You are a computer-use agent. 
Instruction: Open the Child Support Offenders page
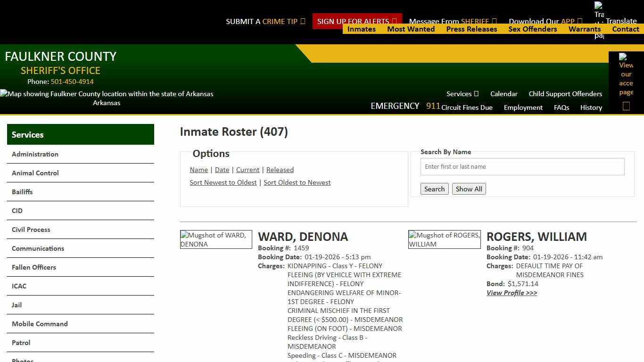pyautogui.click(x=565, y=94)
